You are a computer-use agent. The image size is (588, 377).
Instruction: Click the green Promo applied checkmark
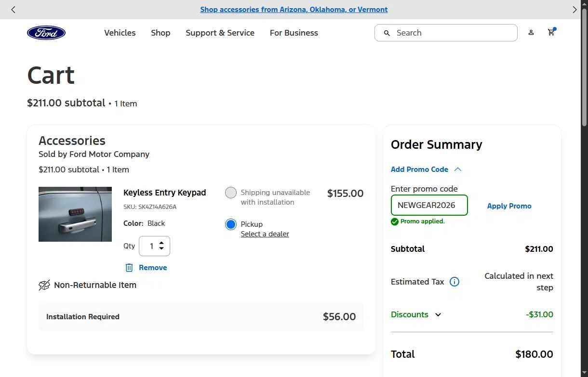tap(395, 221)
